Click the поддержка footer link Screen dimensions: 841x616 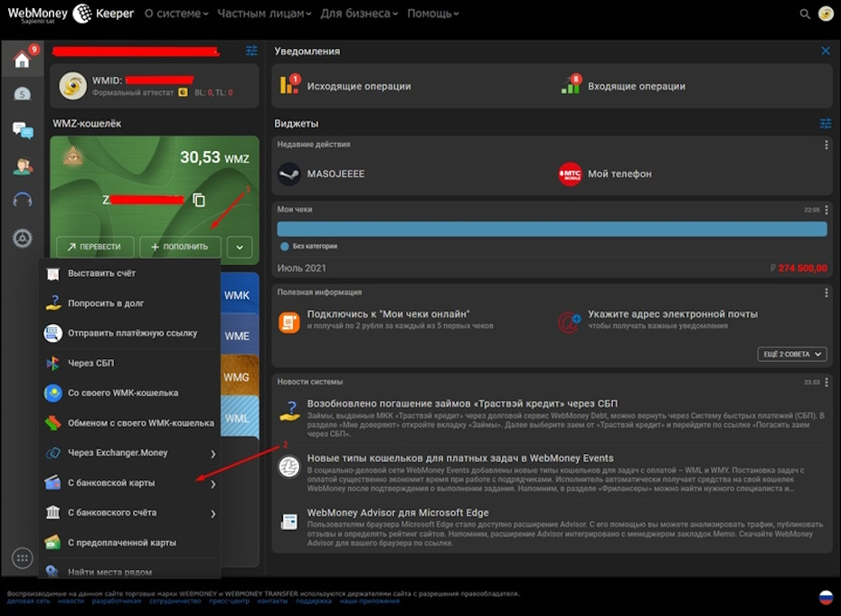point(314,601)
